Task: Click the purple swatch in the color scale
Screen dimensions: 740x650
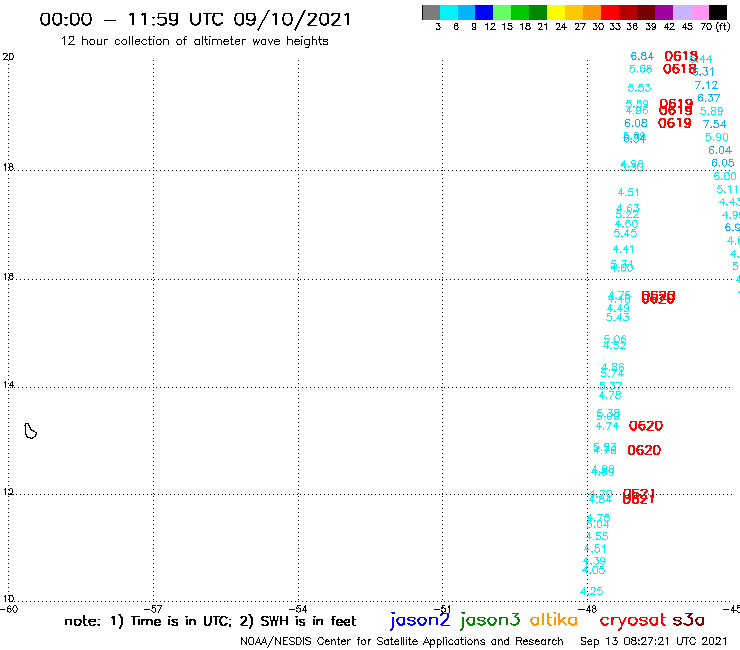Action: pyautogui.click(x=664, y=12)
